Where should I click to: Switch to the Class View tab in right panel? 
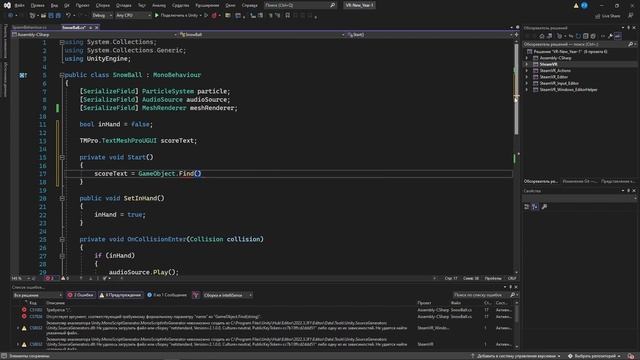coord(618,181)
